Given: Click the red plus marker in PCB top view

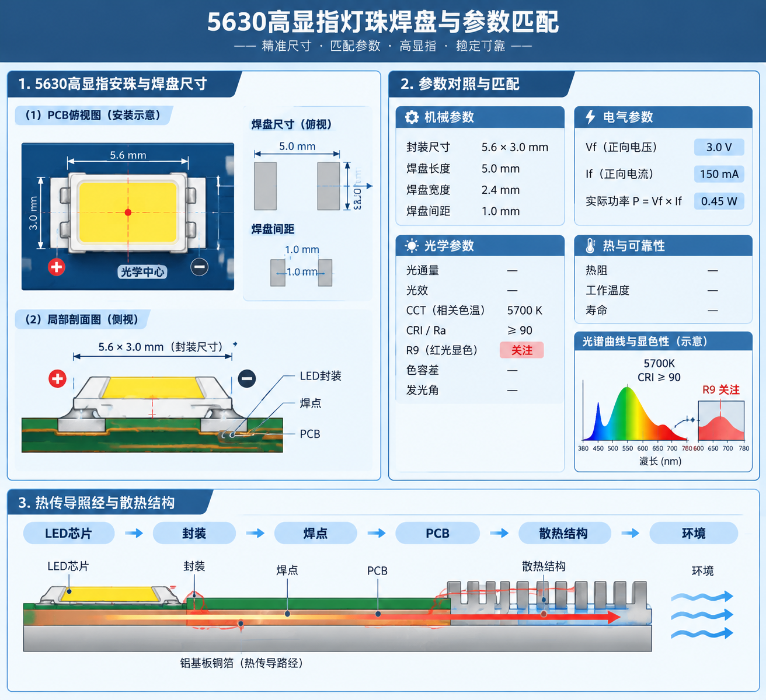Looking at the screenshot, I should [x=57, y=267].
